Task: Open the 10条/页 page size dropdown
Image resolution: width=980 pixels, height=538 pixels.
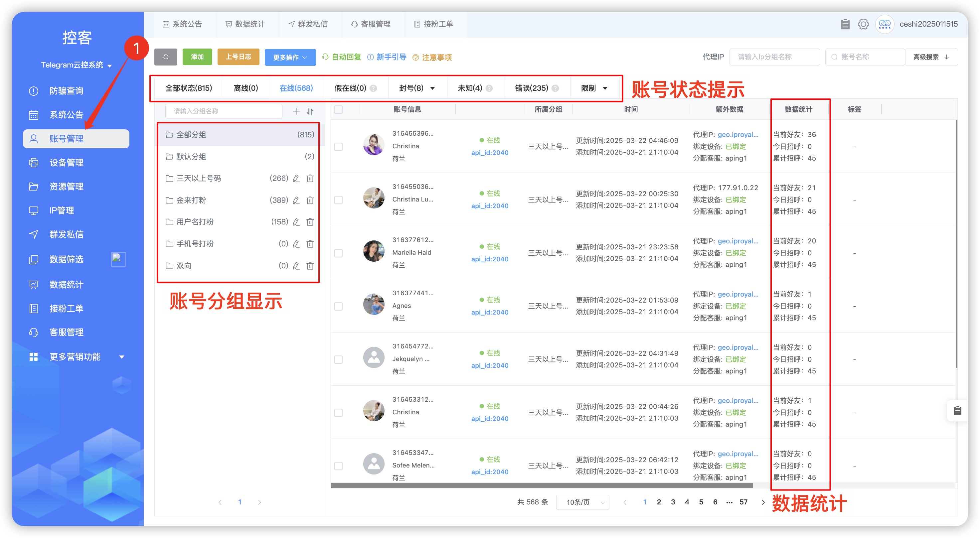Action: pos(582,502)
